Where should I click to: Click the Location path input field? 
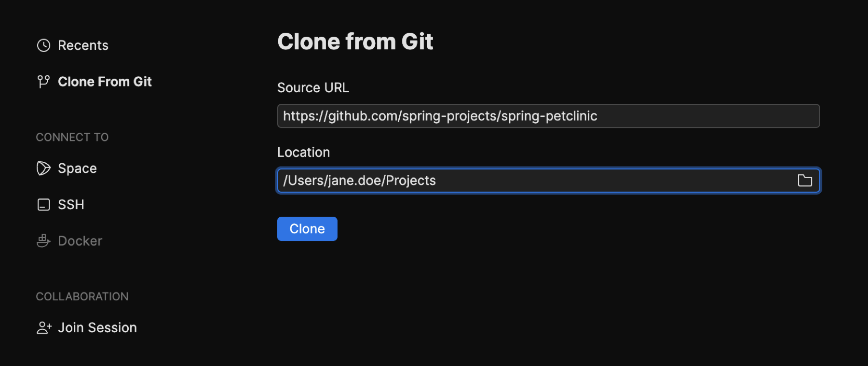530,180
